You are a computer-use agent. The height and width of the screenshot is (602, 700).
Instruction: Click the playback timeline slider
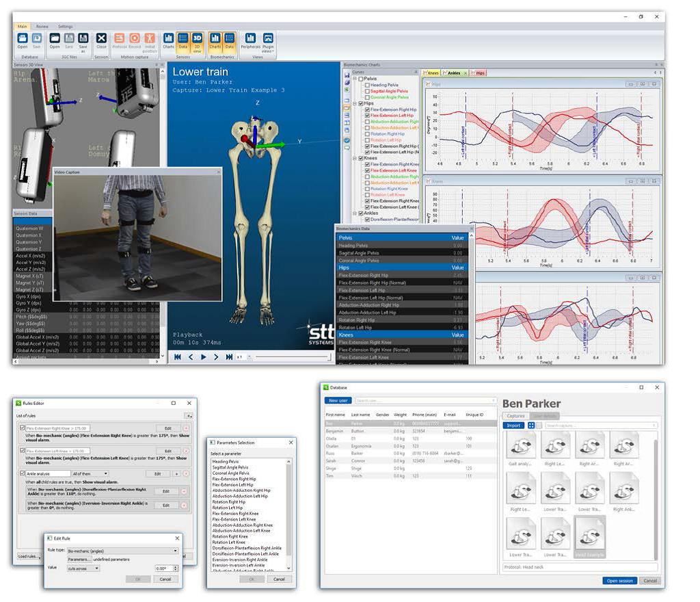pyautogui.click(x=293, y=357)
